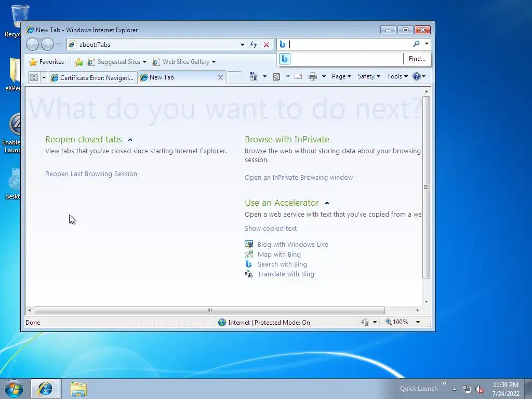Click the Translate with Bing icon
532x399 pixels.
coord(249,274)
